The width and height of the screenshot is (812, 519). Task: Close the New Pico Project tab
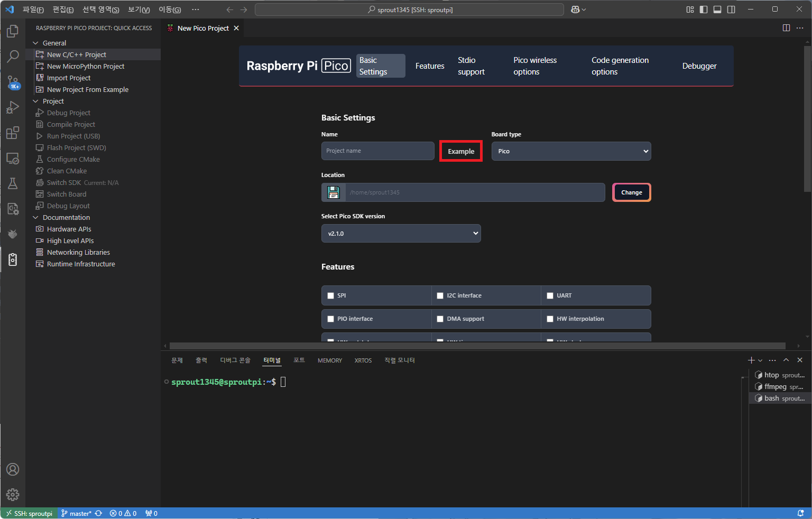tap(236, 28)
